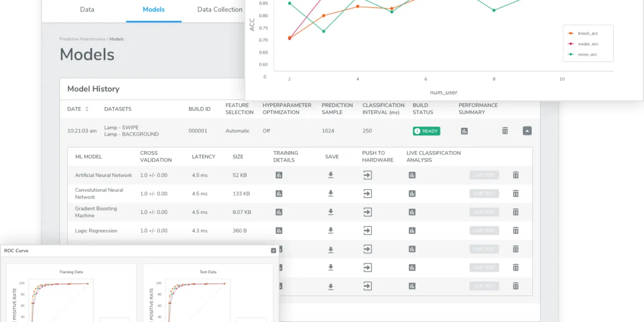Push Artificial Neural Network to hardware
The height and width of the screenshot is (322, 644).
point(368,175)
